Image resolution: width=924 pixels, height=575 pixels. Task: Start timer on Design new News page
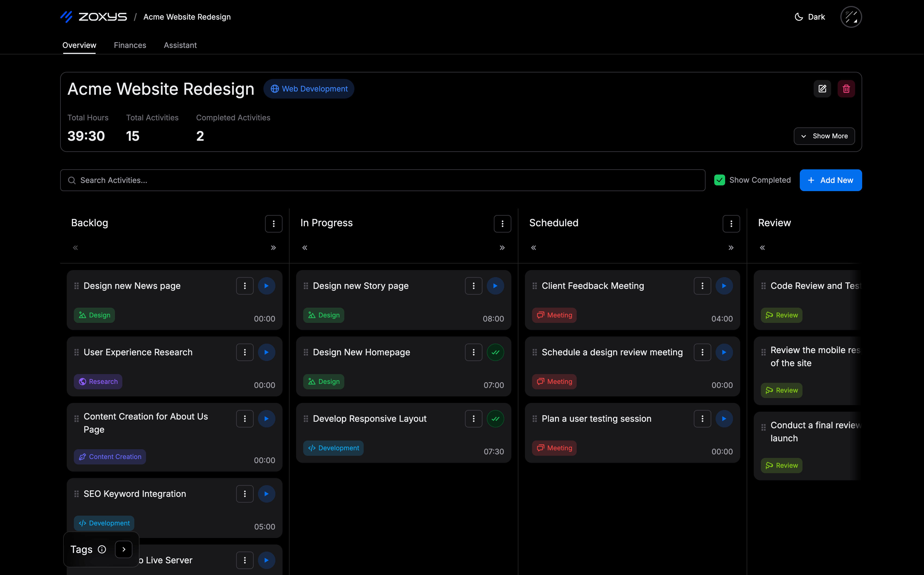tap(266, 286)
